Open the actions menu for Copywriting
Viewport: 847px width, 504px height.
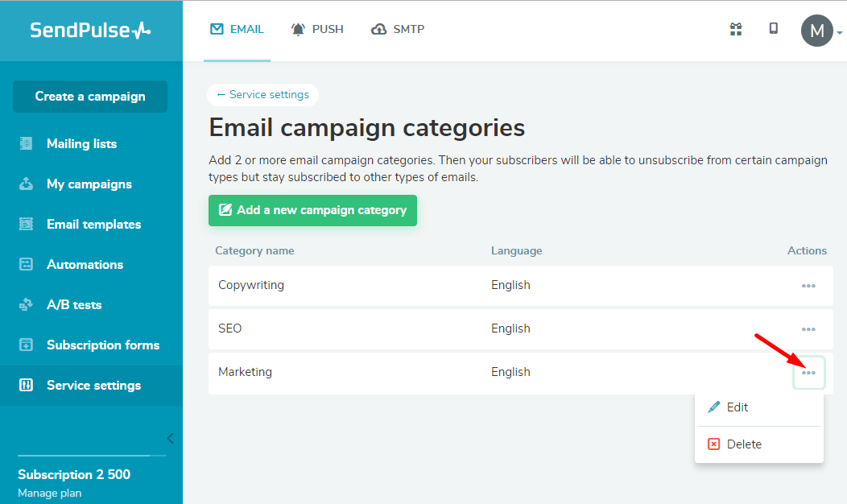coord(808,286)
